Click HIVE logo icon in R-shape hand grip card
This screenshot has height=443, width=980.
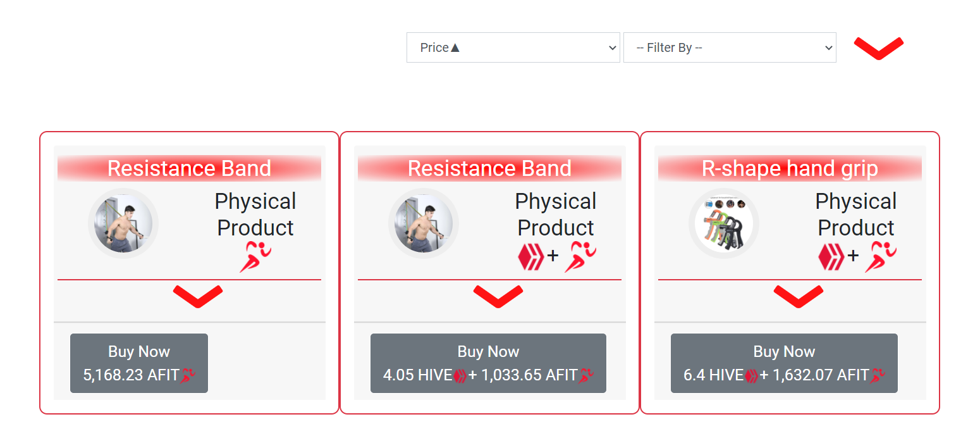pos(831,256)
